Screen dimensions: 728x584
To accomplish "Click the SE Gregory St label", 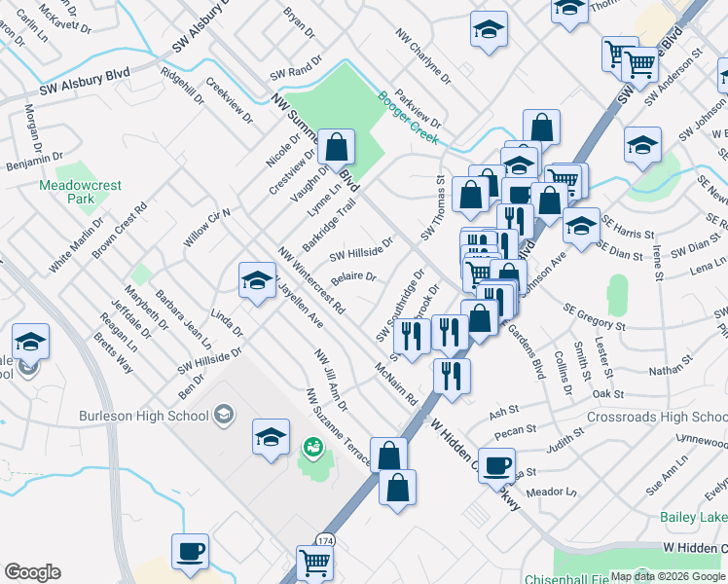I will (x=595, y=317).
